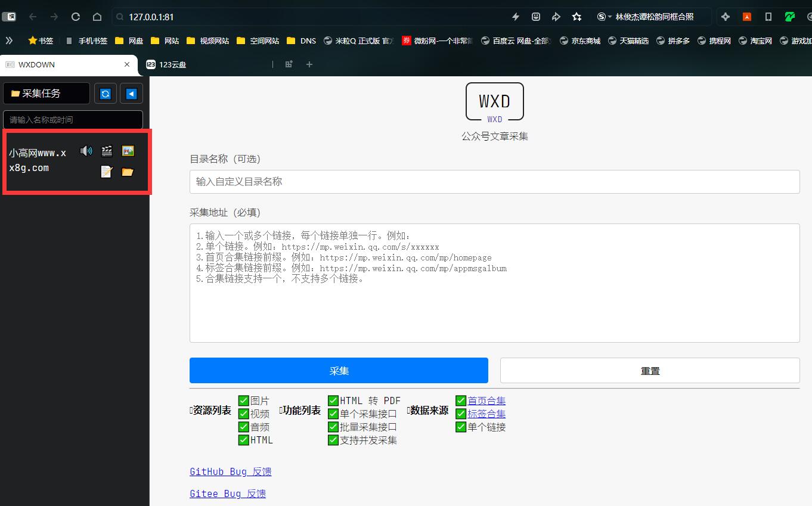Toggle the 音频 checkbox
This screenshot has width=812, height=506.
coord(243,427)
